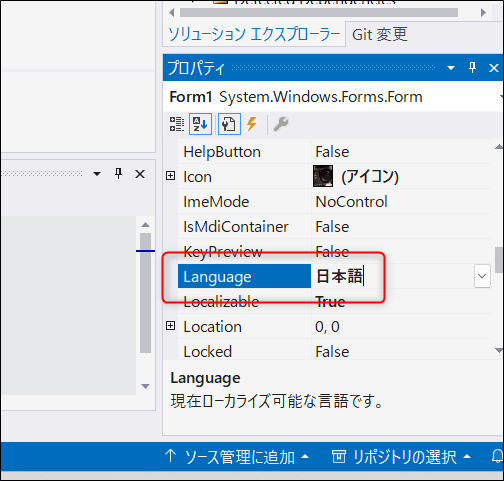Expand the Location property node
This screenshot has height=481, width=504.
[x=170, y=326]
